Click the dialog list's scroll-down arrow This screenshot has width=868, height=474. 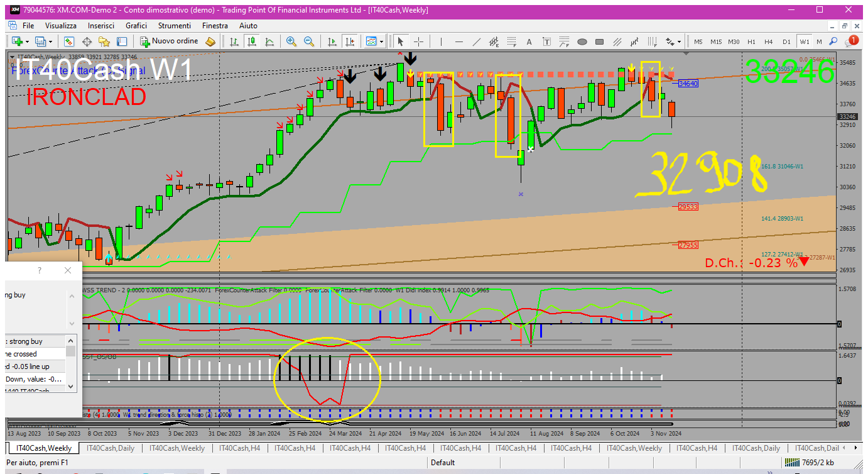(71, 386)
